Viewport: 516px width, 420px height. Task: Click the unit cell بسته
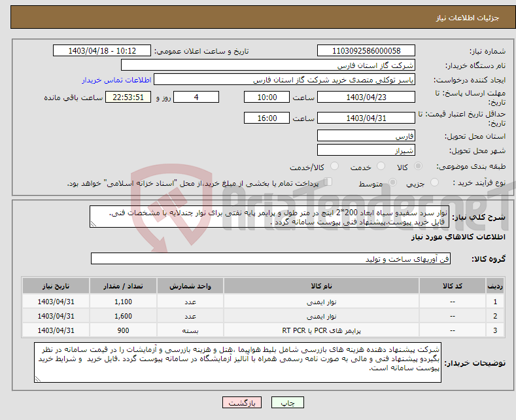(x=190, y=330)
